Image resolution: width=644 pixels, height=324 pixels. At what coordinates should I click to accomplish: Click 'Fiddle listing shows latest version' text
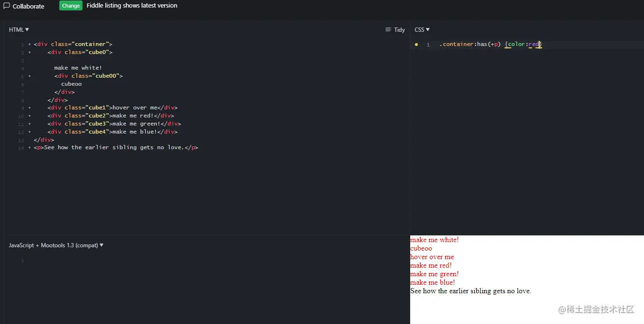[132, 6]
